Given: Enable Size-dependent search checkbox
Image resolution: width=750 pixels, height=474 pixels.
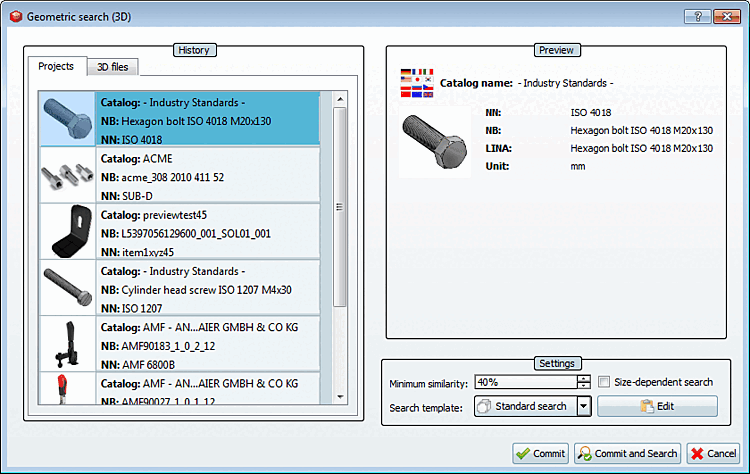Looking at the screenshot, I should [x=604, y=382].
